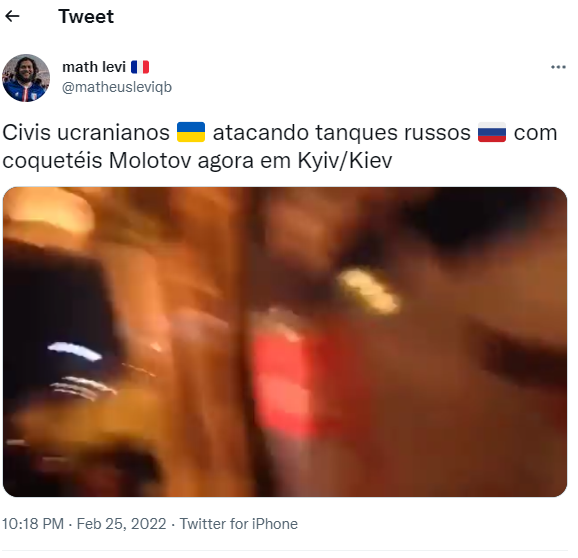This screenshot has width=578, height=558.
Task: Click the Tweet page header title
Action: point(86,17)
